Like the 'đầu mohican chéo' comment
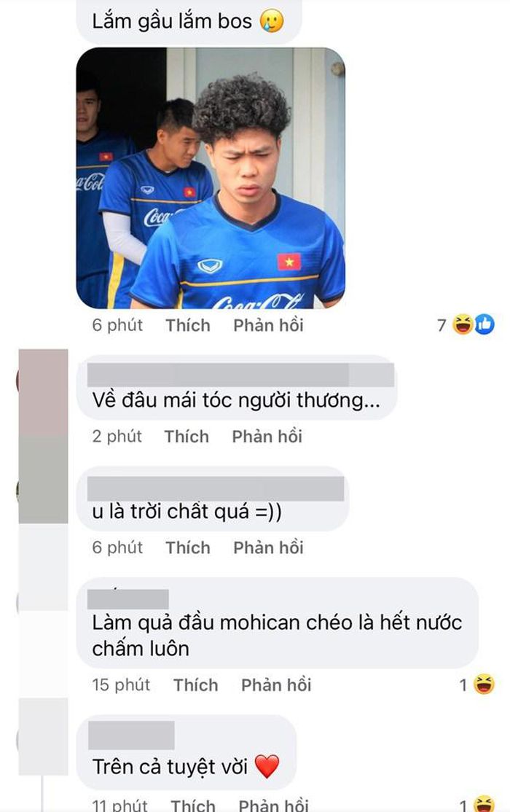 coord(196,685)
